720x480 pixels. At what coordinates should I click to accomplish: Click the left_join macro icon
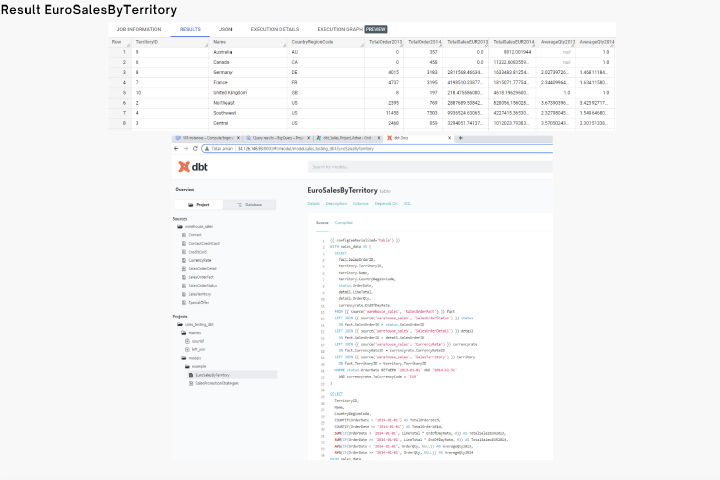coord(187,350)
